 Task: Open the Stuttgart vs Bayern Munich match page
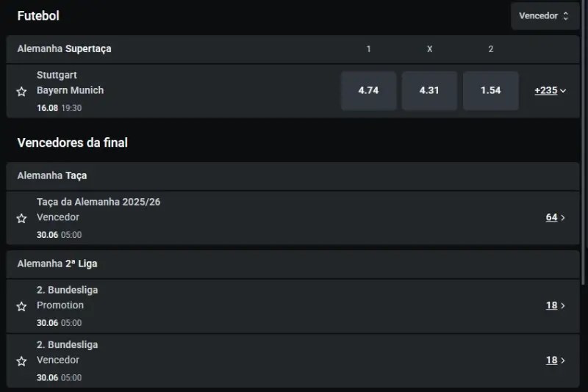(x=70, y=83)
